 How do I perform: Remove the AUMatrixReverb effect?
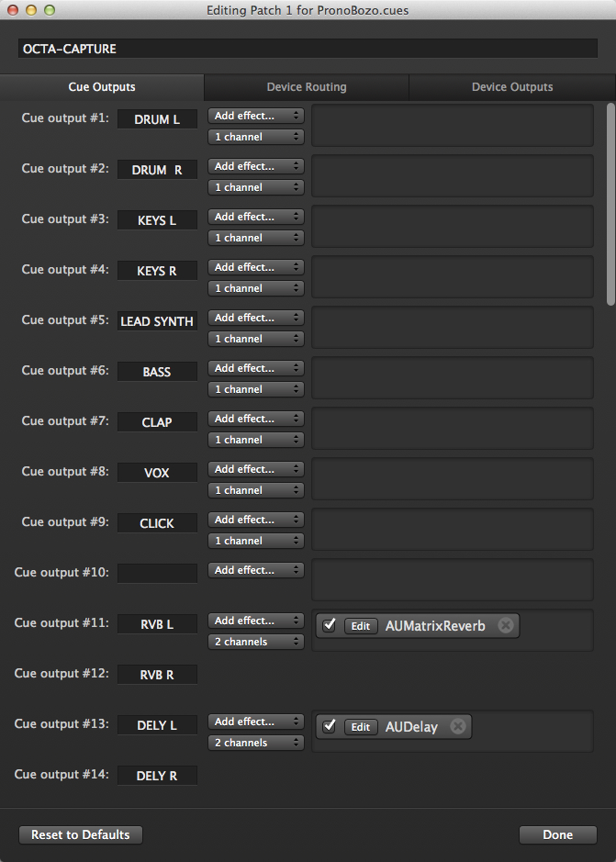click(505, 625)
